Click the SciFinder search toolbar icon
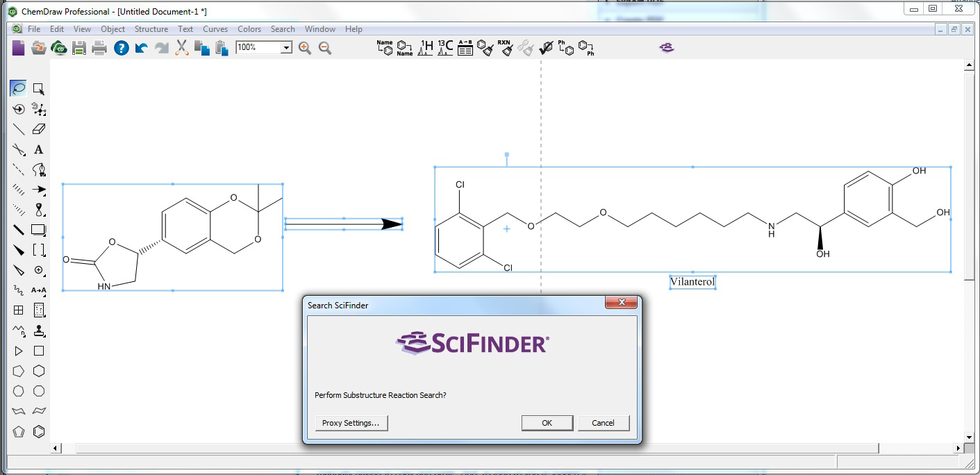The height and width of the screenshot is (475, 980). pos(667,47)
